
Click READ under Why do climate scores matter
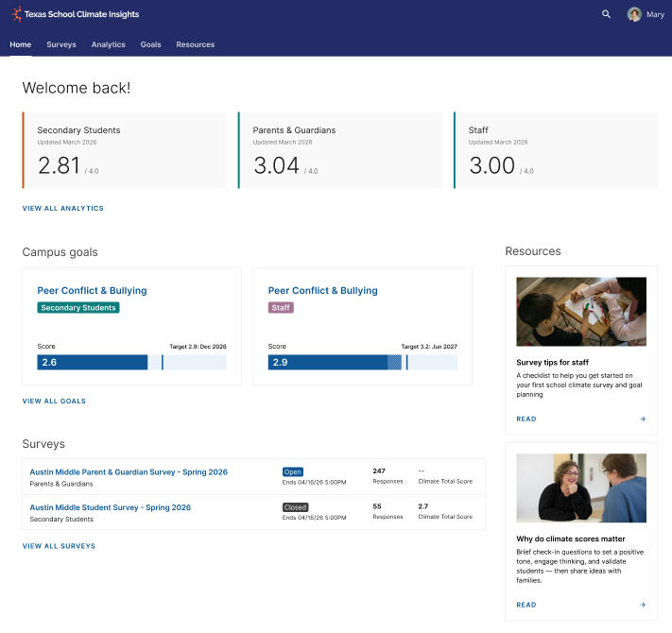coord(526,605)
